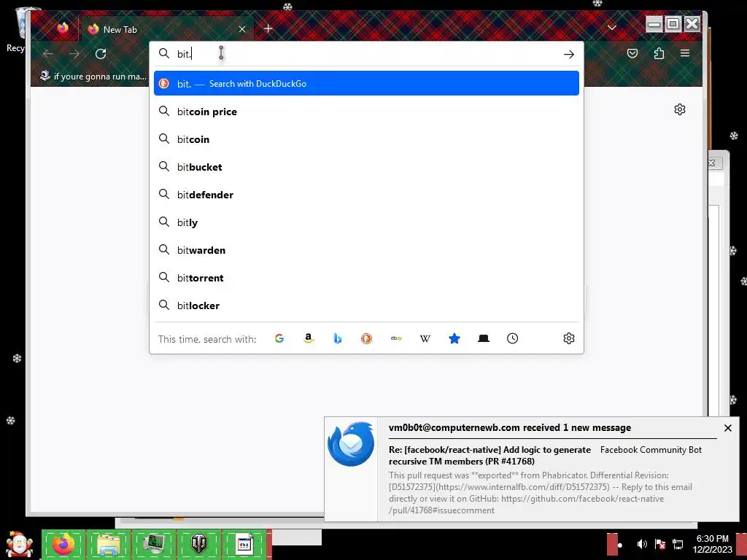The image size is (747, 560).
Task: Select the 'bitbucket' suggestion
Action: point(366,167)
